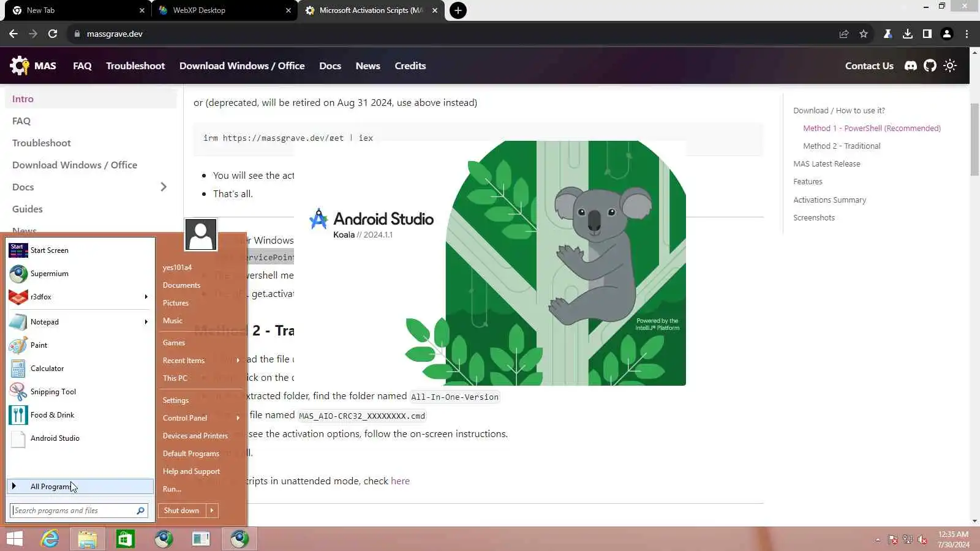Screen dimensions: 980x551
Task: Open Download Windows / Office in top navigation
Action: point(242,66)
